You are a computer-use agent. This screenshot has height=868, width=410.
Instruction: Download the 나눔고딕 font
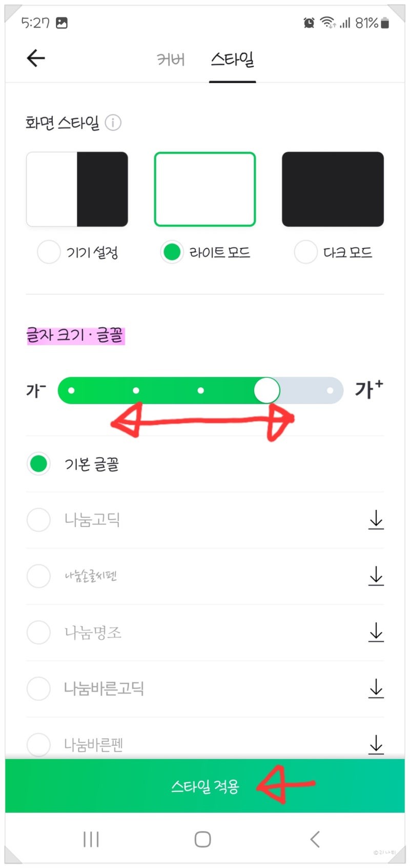point(376,520)
